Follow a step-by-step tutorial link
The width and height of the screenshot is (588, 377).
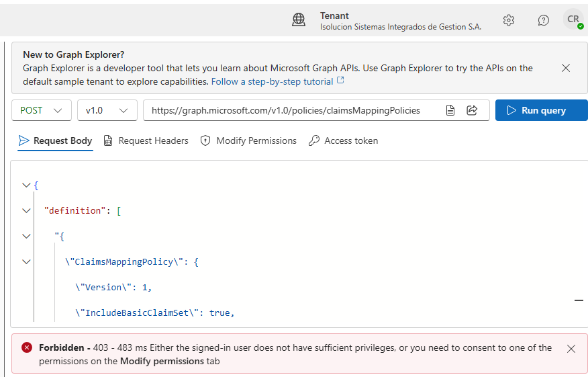tap(273, 81)
